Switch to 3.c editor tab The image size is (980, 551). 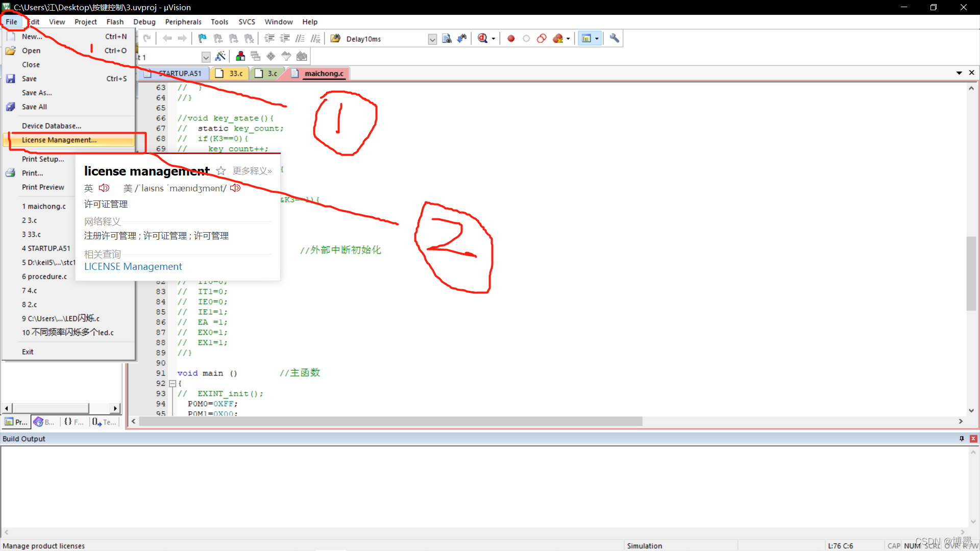click(x=266, y=73)
